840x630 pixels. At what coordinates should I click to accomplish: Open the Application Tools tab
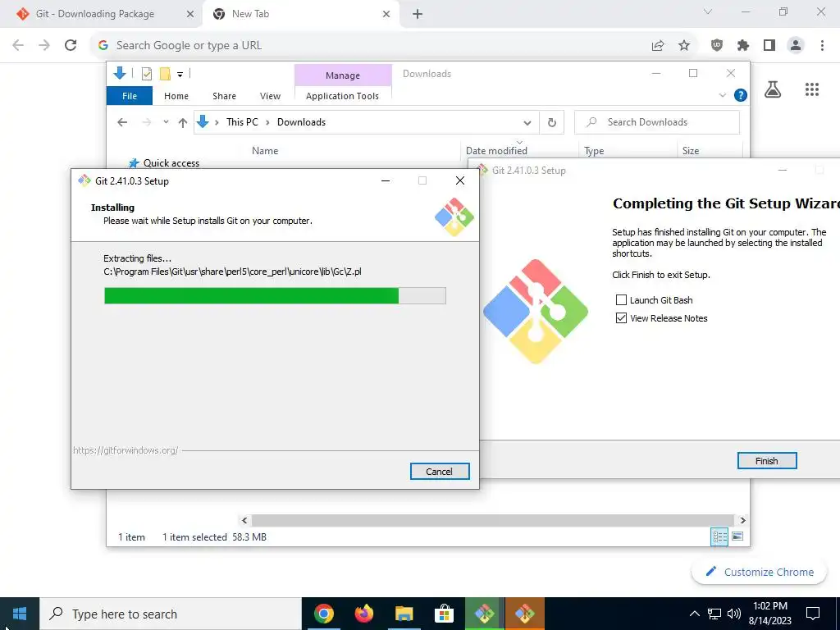tap(342, 96)
